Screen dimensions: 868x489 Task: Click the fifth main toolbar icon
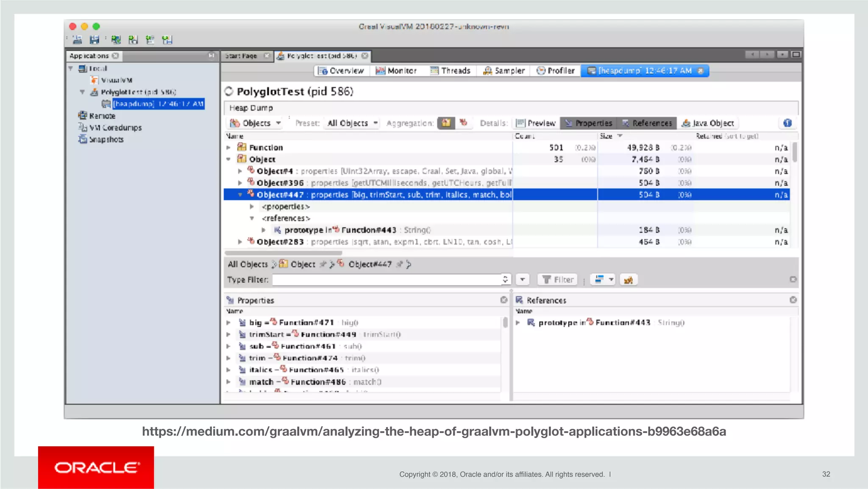[150, 39]
